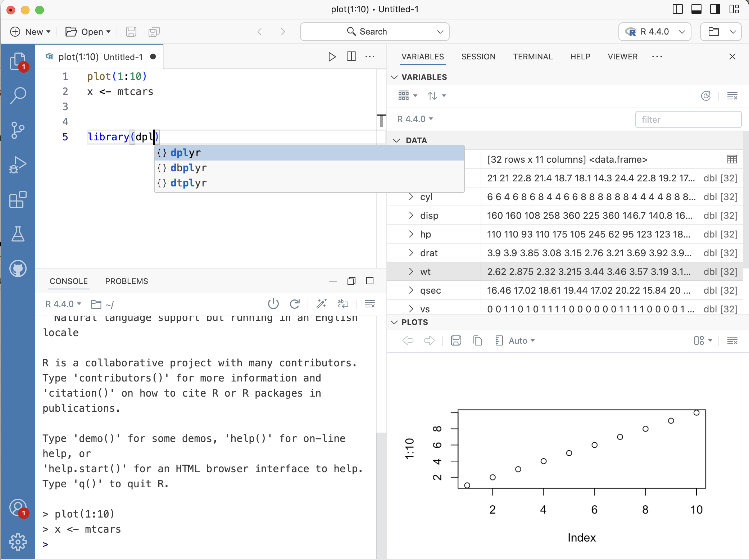Expand the wt variable row
Image resolution: width=749 pixels, height=560 pixels.
[411, 272]
